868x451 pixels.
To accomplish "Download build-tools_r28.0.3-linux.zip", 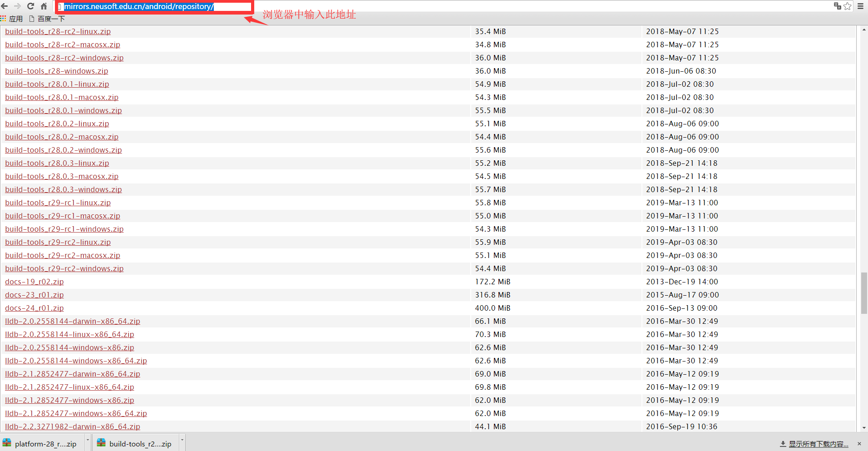I will coord(57,163).
